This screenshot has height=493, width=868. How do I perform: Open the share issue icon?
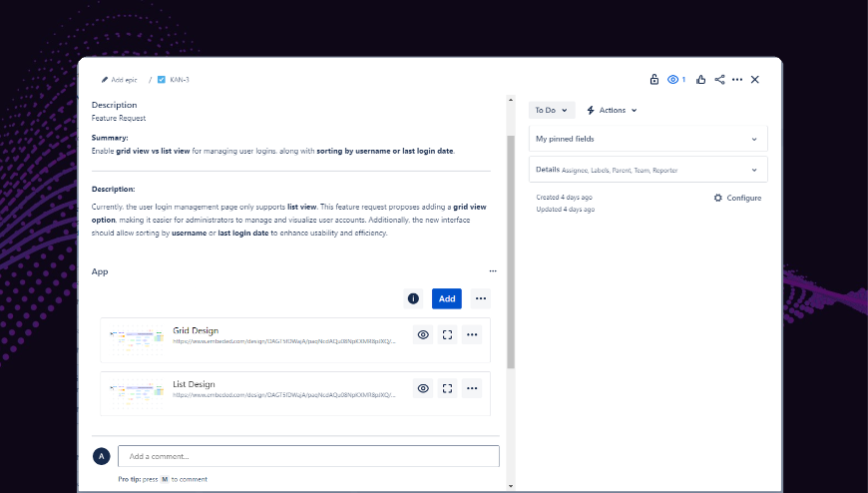[x=719, y=79]
